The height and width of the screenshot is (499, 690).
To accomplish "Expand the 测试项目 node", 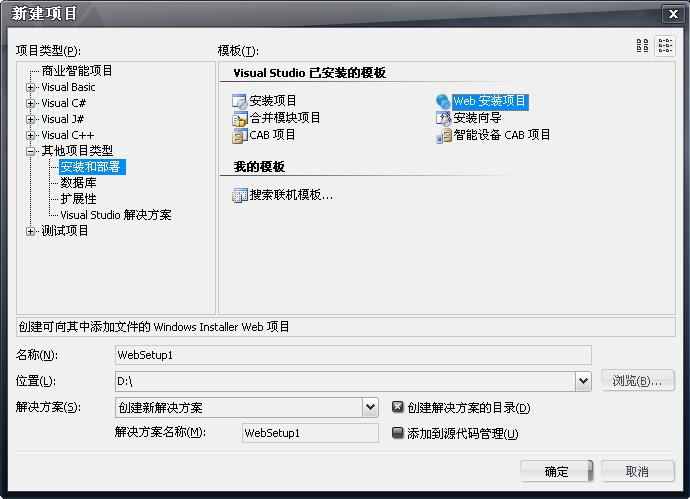I will tap(30, 231).
